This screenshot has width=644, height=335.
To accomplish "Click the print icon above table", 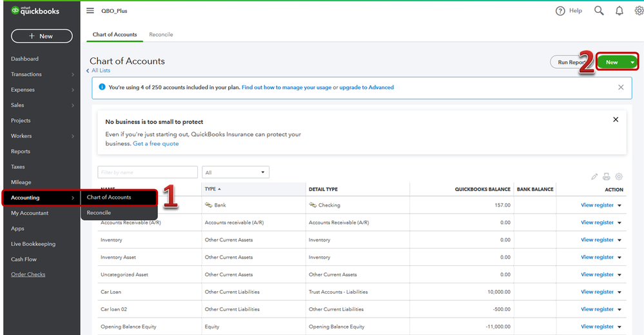I will point(607,177).
